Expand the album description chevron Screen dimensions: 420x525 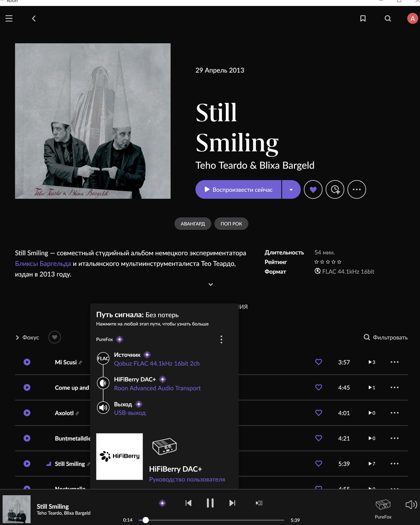pos(211,284)
